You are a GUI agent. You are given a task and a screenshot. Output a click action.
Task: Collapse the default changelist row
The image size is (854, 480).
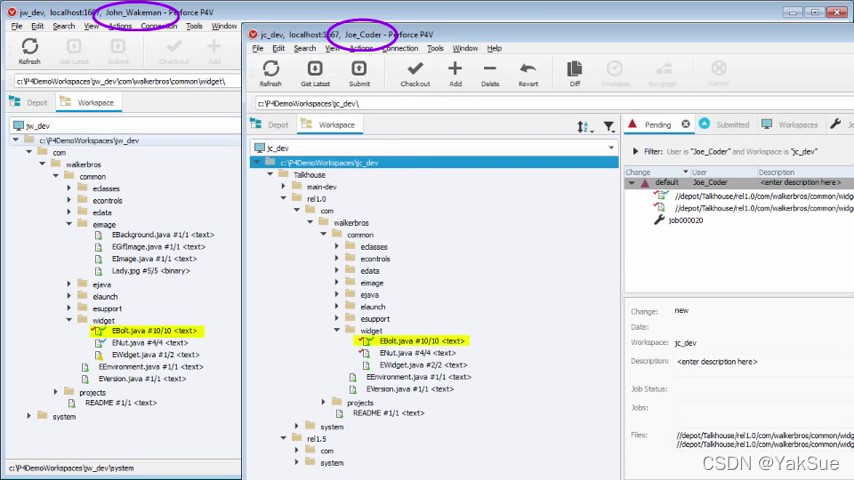pos(632,183)
